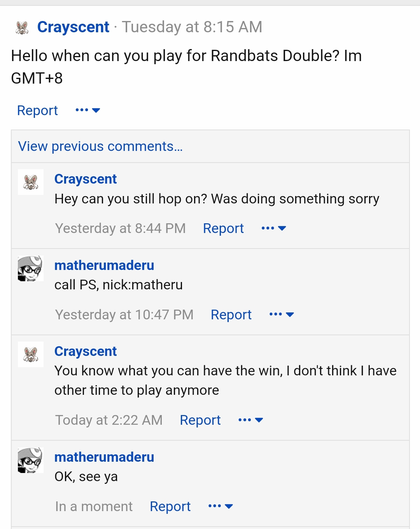
Task: Expand options menu on the 10:47 PM comment
Action: (x=282, y=315)
